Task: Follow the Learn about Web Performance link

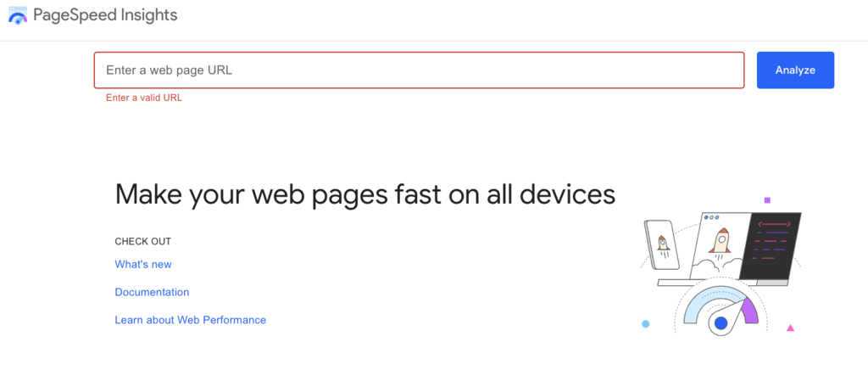Action: click(x=191, y=320)
